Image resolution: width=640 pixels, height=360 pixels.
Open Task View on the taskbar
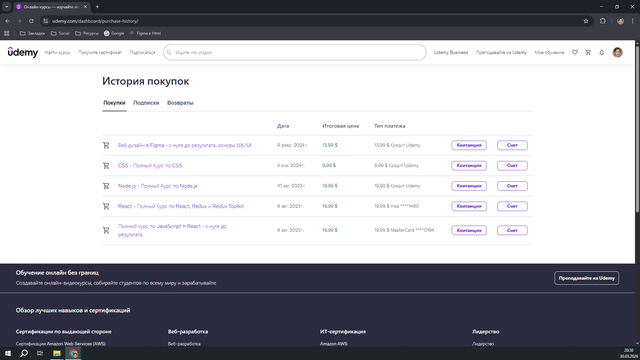click(x=40, y=353)
